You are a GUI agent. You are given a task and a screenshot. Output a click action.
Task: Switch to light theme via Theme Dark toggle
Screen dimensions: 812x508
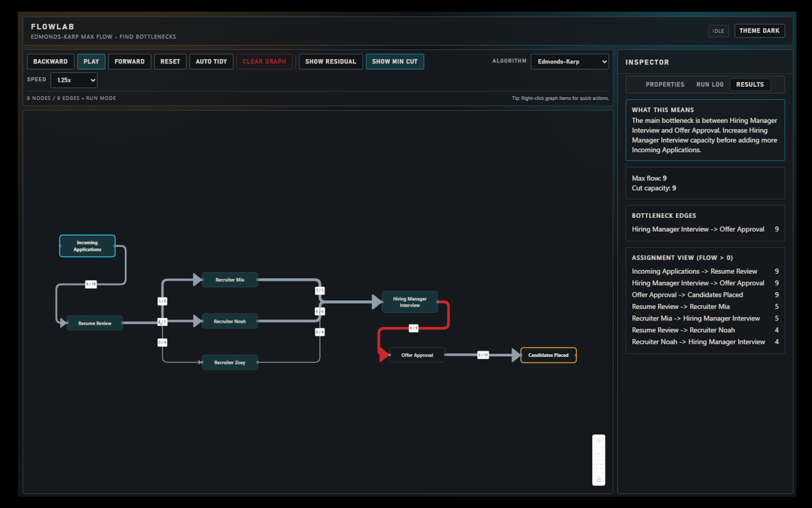point(759,30)
